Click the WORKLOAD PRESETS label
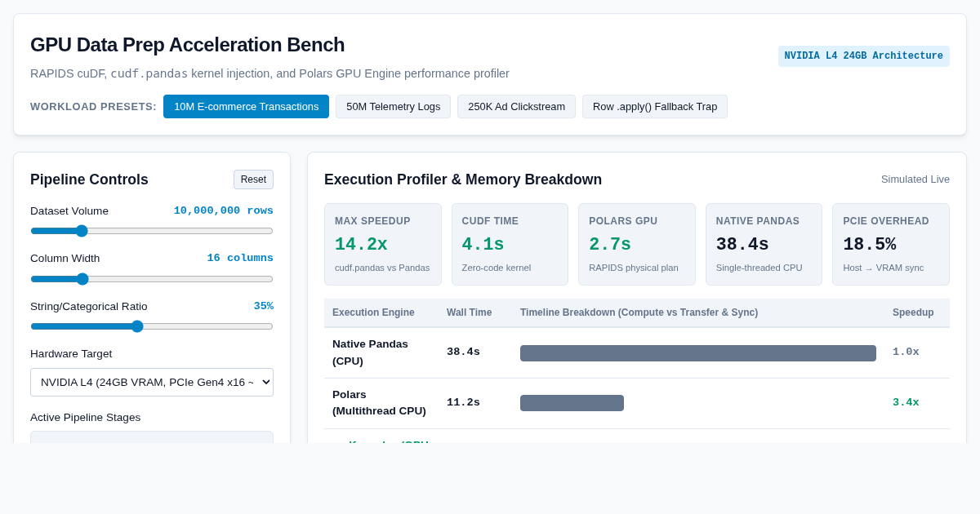Image resolution: width=980 pixels, height=514 pixels. click(93, 107)
